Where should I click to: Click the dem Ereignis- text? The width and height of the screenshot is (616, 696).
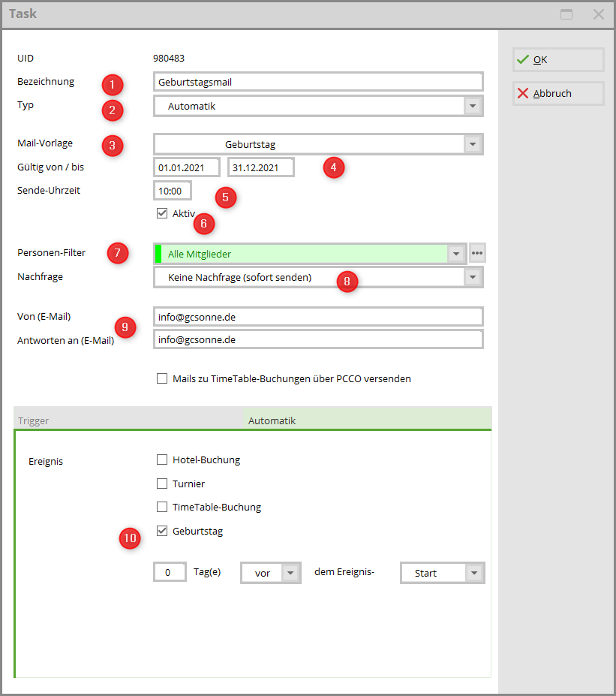(344, 571)
